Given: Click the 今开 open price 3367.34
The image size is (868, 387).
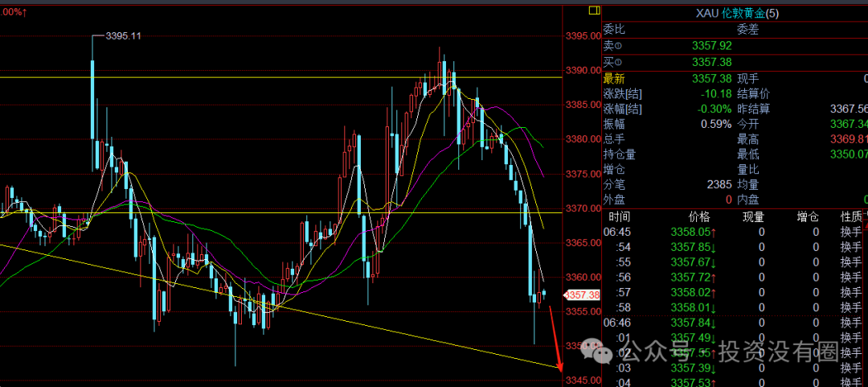Looking at the screenshot, I should pos(848,124).
